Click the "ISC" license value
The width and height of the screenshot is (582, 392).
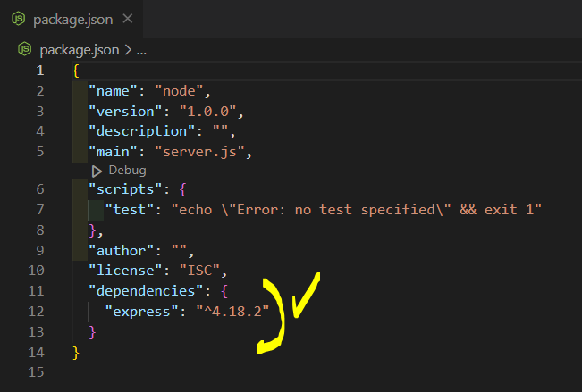pos(199,271)
